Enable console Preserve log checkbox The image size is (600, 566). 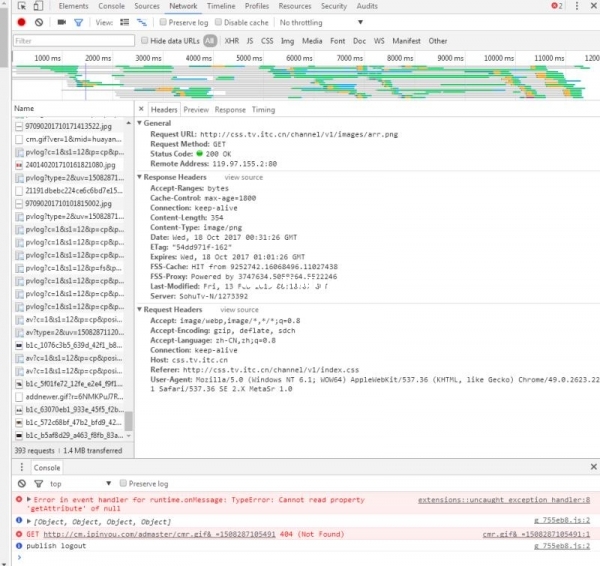coord(123,483)
